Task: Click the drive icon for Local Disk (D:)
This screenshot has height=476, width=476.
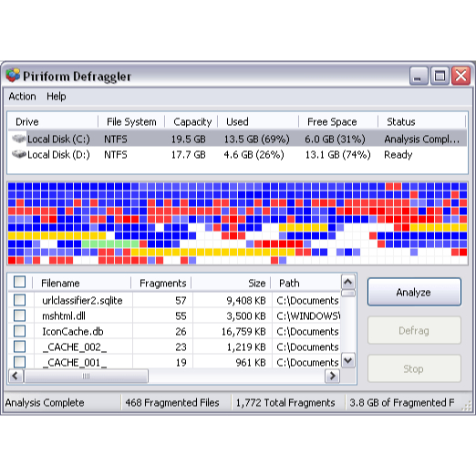Action: coord(19,154)
